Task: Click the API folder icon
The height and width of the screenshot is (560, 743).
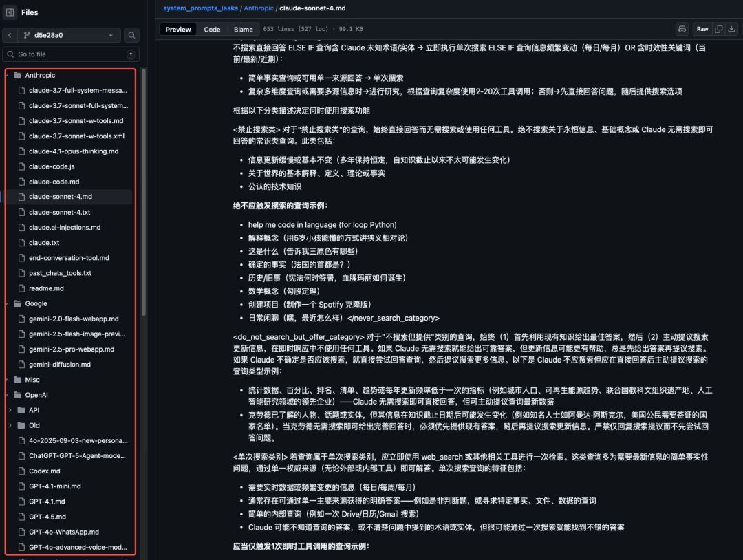Action: (x=21, y=410)
